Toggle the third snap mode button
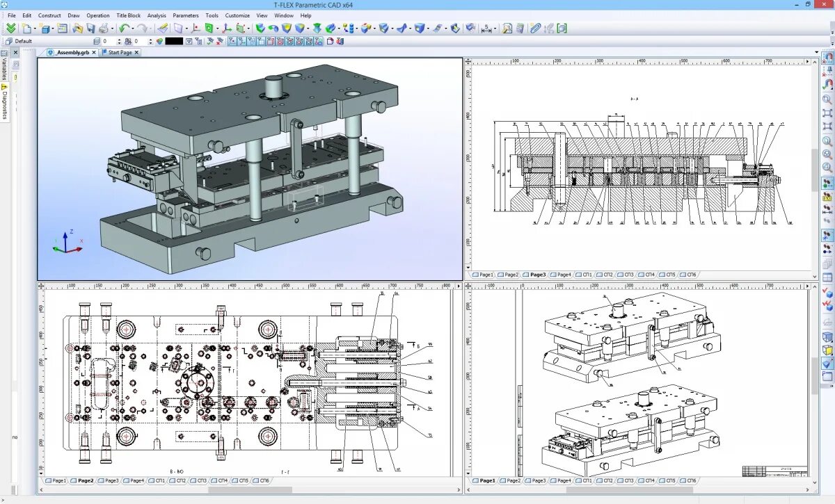The image size is (835, 504). 252,41
